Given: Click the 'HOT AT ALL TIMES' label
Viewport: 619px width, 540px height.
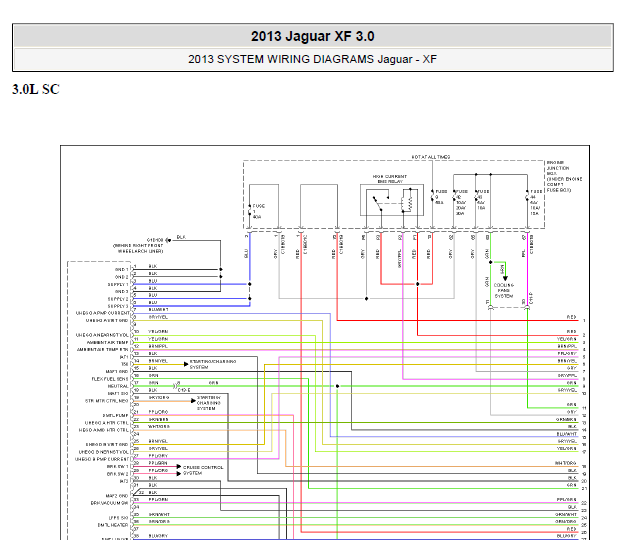Looking at the screenshot, I should point(431,157).
